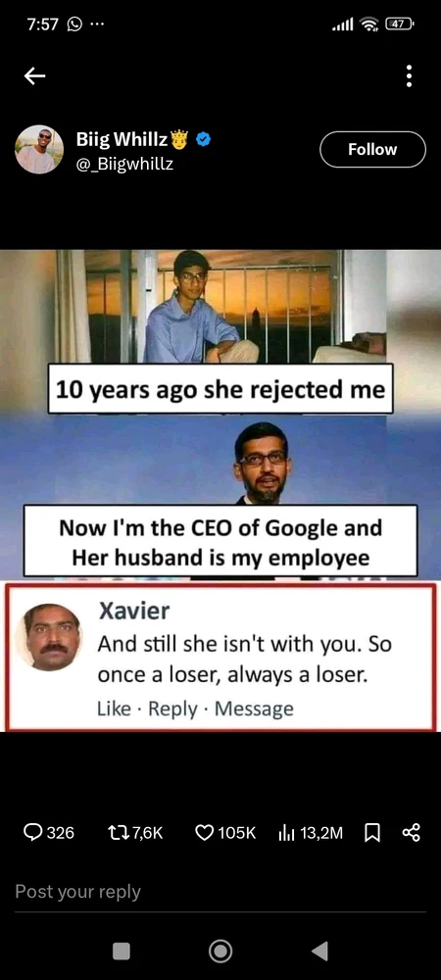Tap Android home navigation button
This screenshot has width=441, height=980.
point(220,952)
